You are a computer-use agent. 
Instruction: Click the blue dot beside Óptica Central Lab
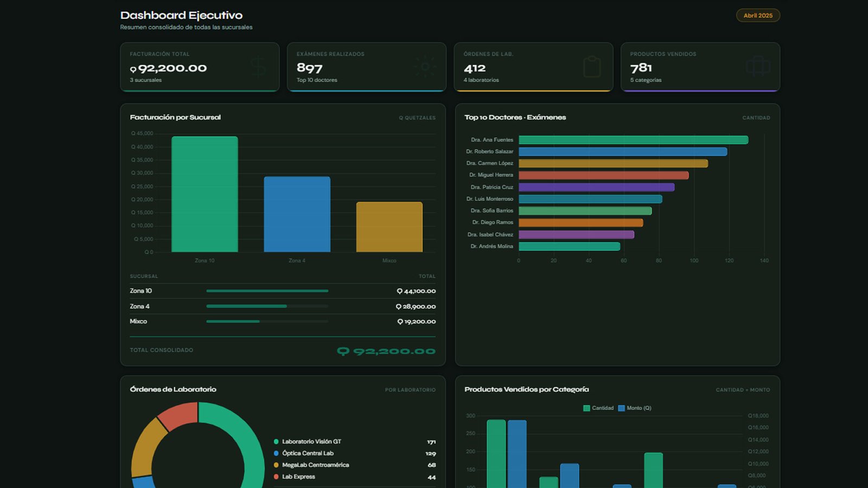point(276,453)
